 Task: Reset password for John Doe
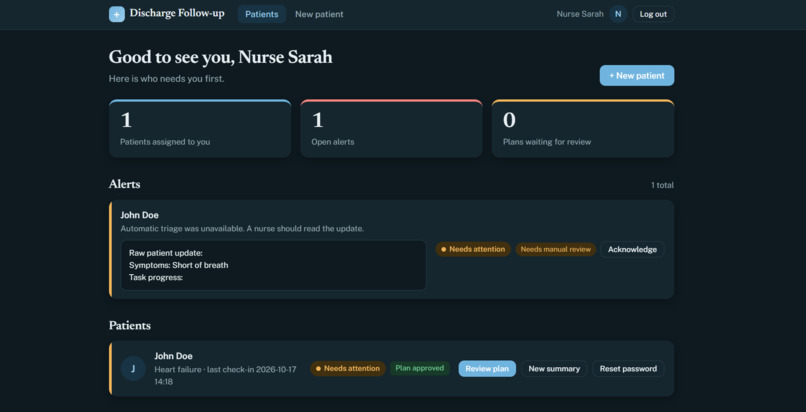[628, 368]
